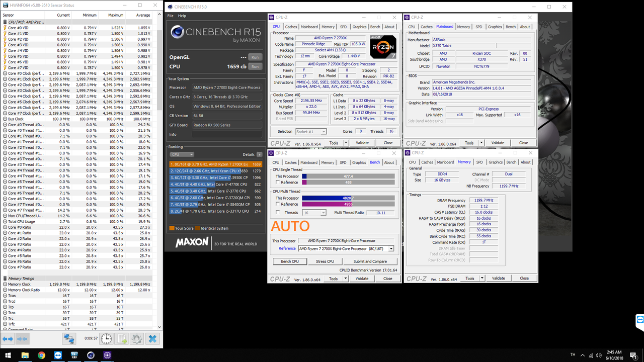Switch to HWiNFO taskbar icon
This screenshot has width=644, height=362.
[x=74, y=355]
